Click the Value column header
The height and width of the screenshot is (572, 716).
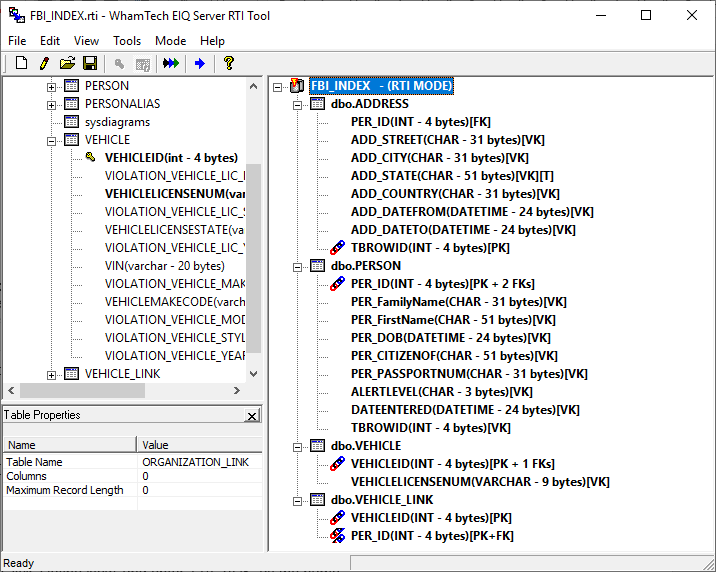tap(199, 445)
